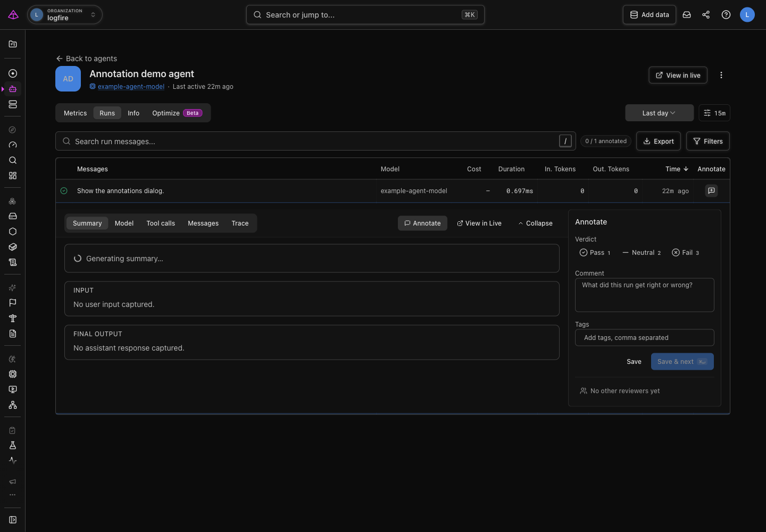Select the Fail verdict option
This screenshot has height=532, width=766.
(686, 253)
